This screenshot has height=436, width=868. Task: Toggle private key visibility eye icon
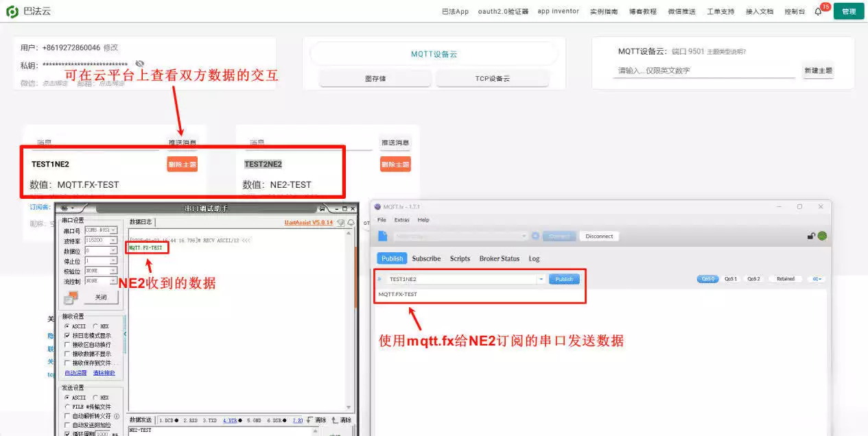(x=140, y=64)
